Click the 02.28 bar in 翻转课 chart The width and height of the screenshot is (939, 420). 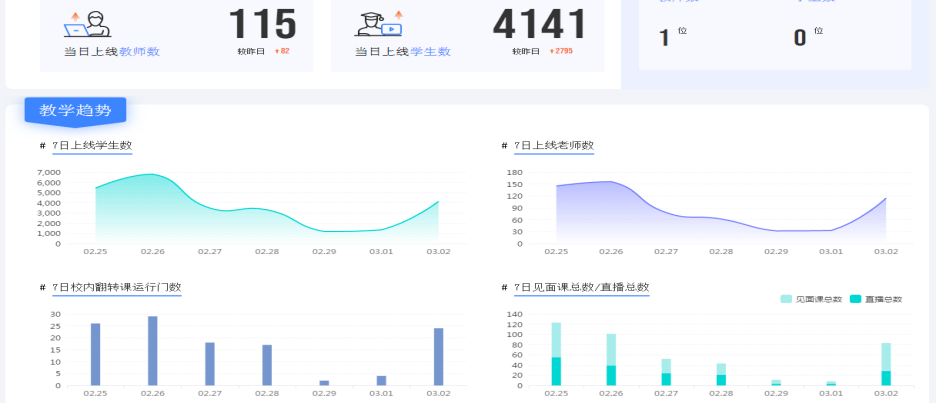coord(267,365)
